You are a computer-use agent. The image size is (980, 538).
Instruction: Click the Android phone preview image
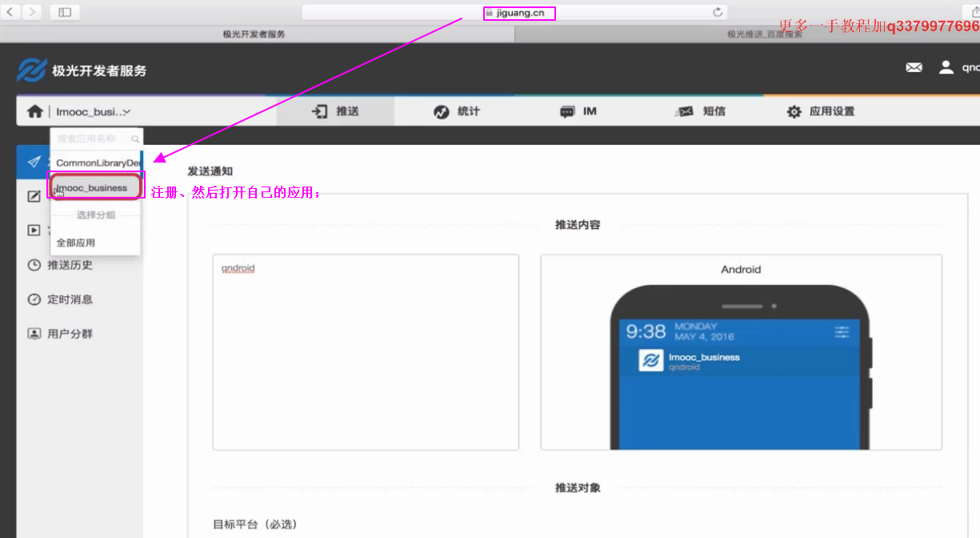click(741, 367)
